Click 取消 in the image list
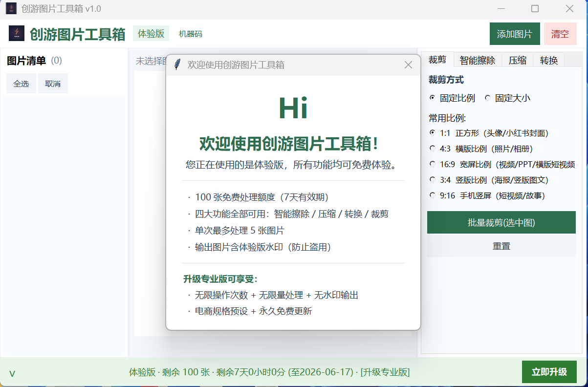This screenshot has height=387, width=588. [x=53, y=84]
